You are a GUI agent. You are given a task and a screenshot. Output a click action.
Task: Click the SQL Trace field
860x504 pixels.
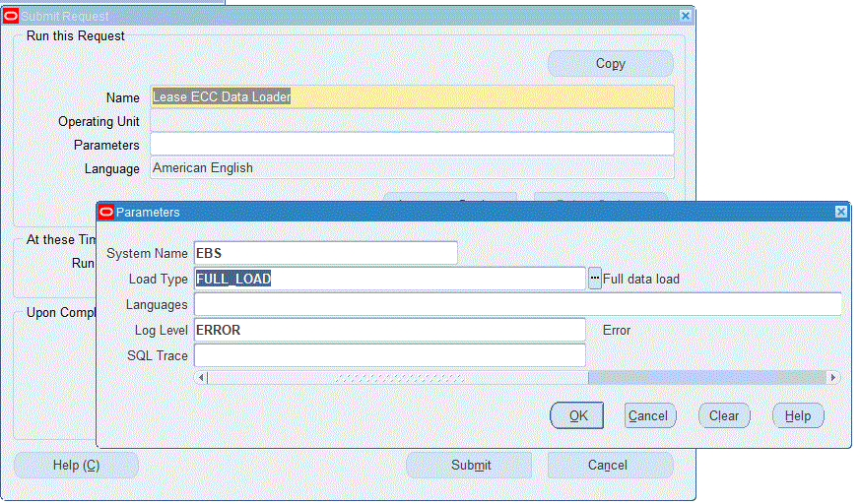coord(390,355)
